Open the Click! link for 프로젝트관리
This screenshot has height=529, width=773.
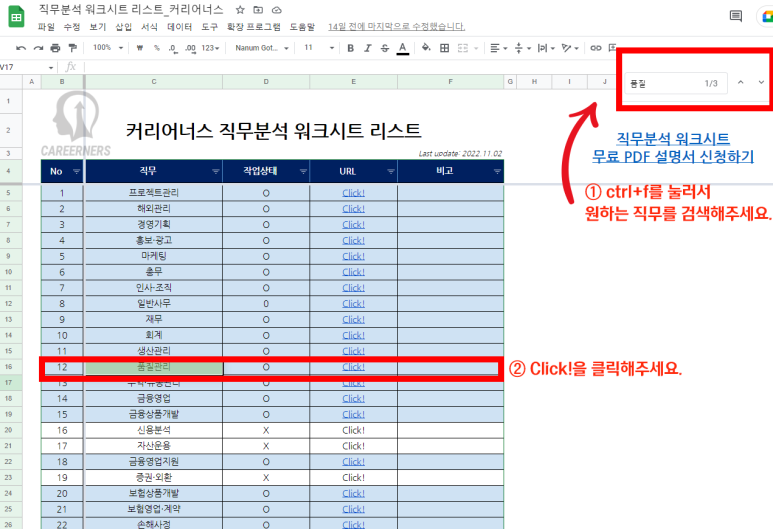click(353, 193)
